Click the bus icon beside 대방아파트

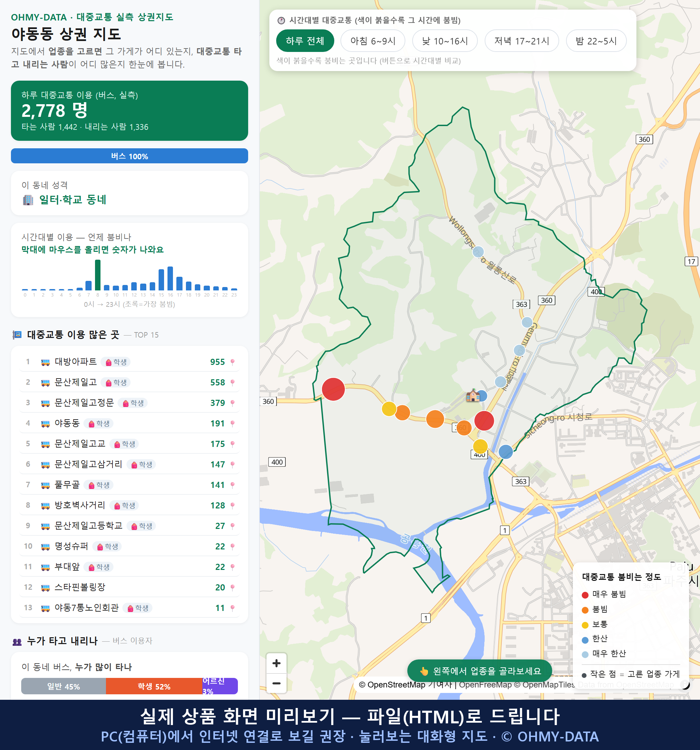tap(45, 362)
